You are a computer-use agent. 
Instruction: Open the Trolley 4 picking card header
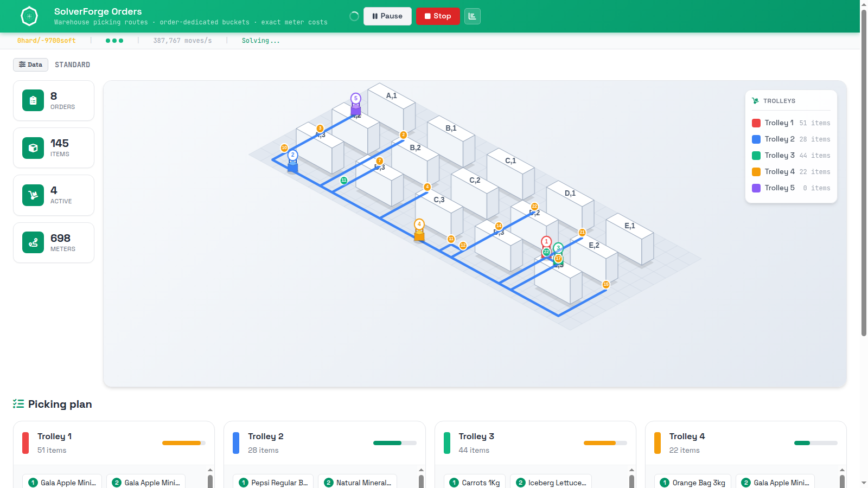pyautogui.click(x=746, y=443)
